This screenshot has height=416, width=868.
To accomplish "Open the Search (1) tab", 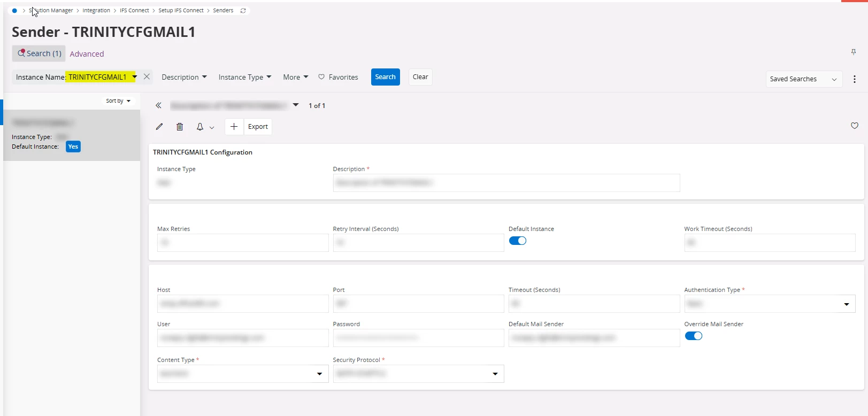I will [x=39, y=53].
